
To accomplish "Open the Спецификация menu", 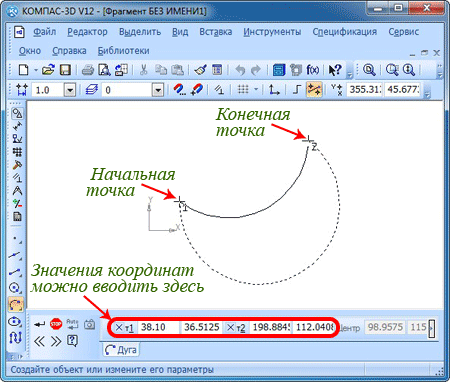I will tap(345, 32).
